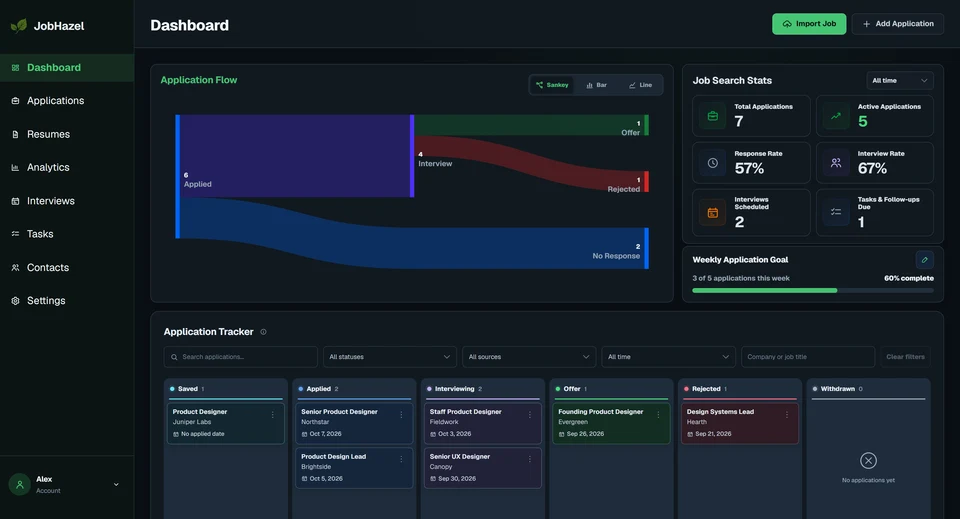Image resolution: width=960 pixels, height=519 pixels.
Task: Switch chart view to Line
Action: click(x=640, y=85)
